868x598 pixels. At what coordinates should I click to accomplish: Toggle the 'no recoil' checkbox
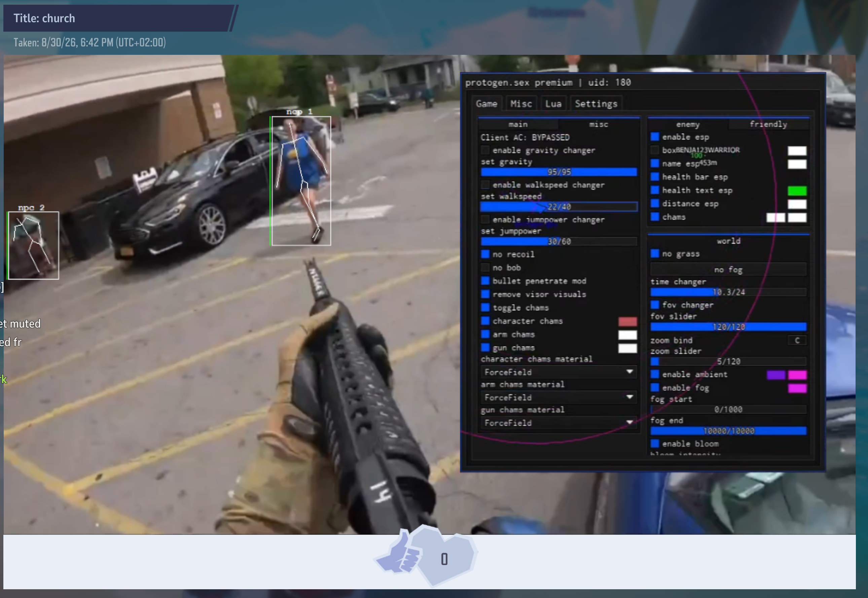[x=485, y=254]
